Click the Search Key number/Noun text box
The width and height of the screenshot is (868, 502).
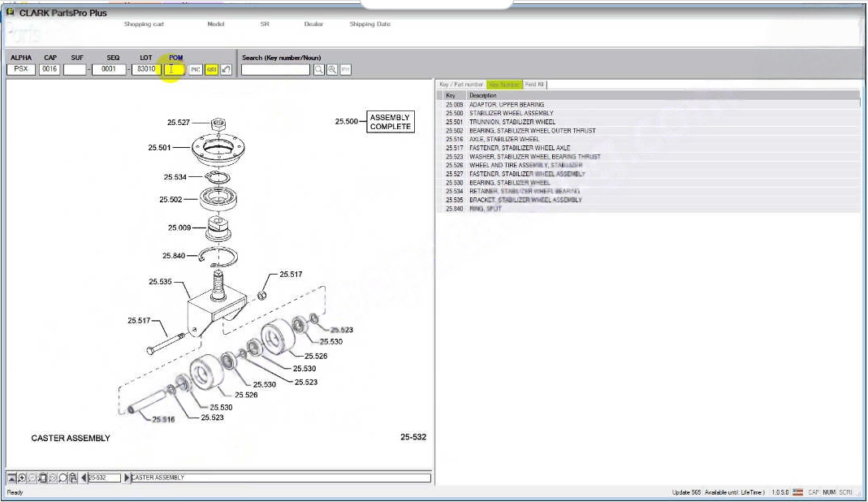coord(275,70)
